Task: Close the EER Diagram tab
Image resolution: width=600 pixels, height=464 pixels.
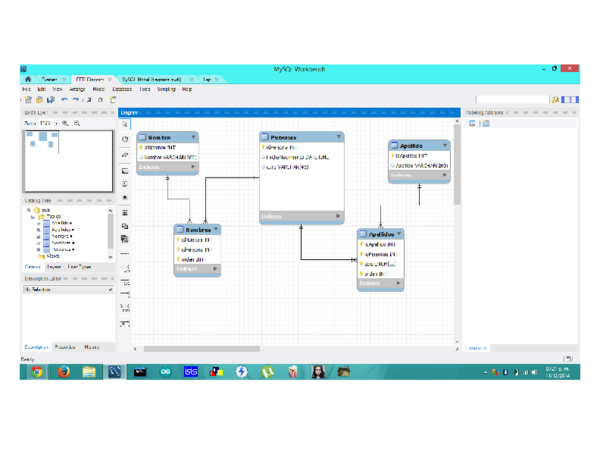Action: (110, 80)
